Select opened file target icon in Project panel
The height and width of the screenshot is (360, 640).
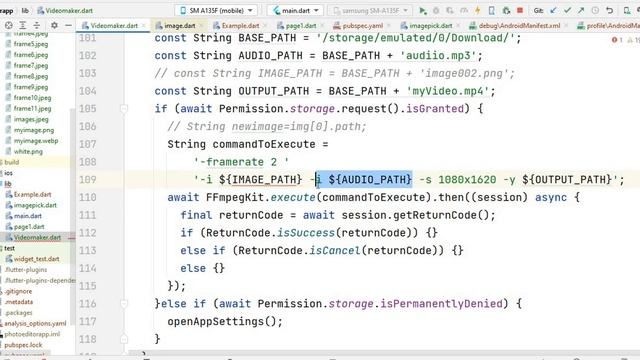click(9, 25)
